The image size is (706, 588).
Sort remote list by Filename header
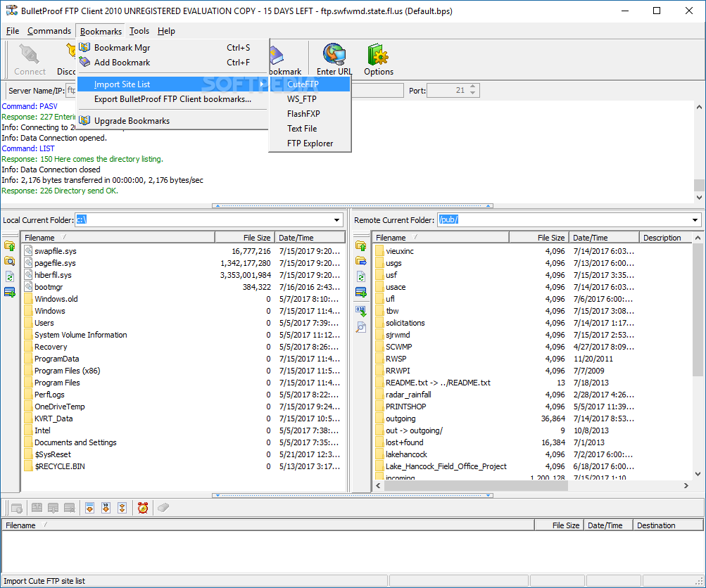(441, 238)
